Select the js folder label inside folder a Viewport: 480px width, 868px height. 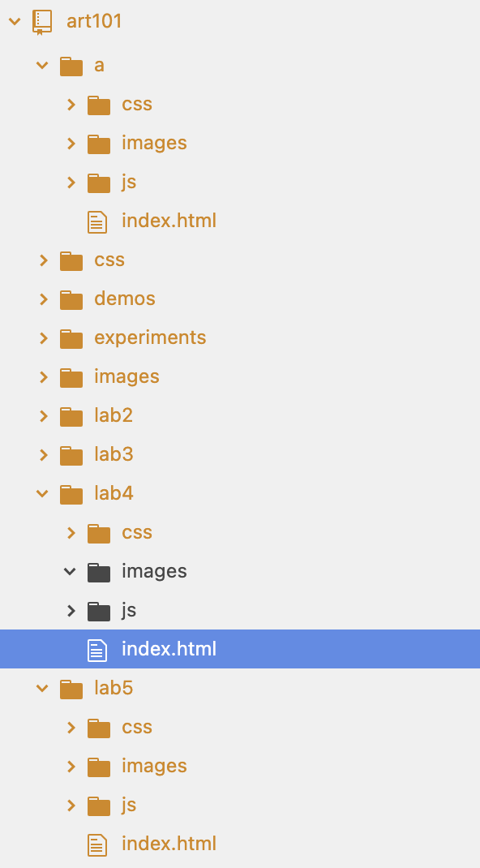(129, 183)
